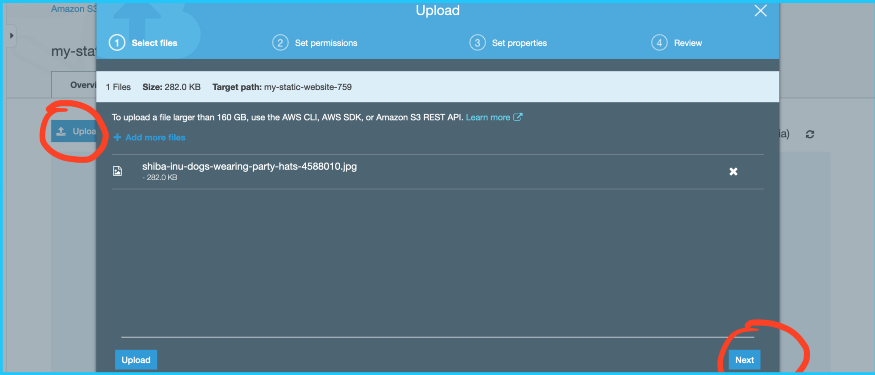The image size is (875, 375).
Task: Click the Upload button at the dialog bottom
Action: pyautogui.click(x=136, y=360)
